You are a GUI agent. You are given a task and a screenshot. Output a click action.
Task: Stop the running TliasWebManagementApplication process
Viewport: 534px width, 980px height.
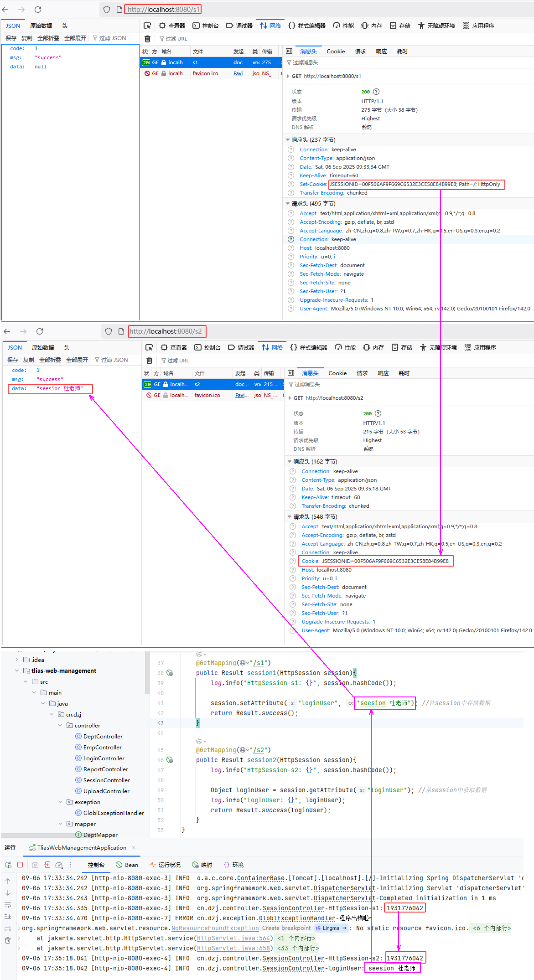[20, 865]
